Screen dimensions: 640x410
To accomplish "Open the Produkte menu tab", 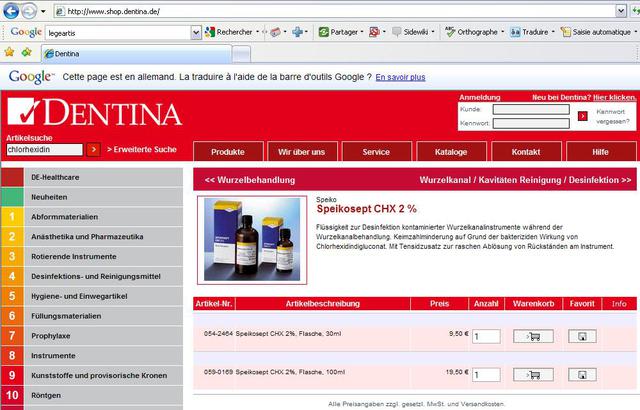I will click(228, 152).
